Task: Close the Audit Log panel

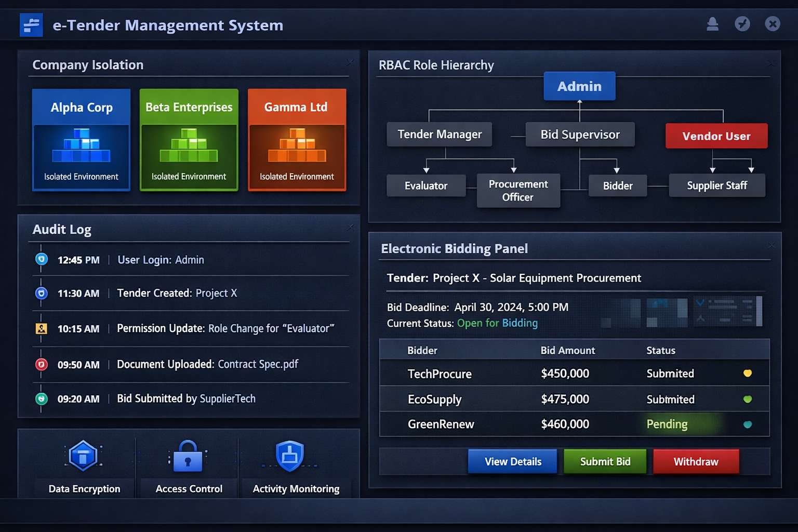Action: (x=351, y=227)
